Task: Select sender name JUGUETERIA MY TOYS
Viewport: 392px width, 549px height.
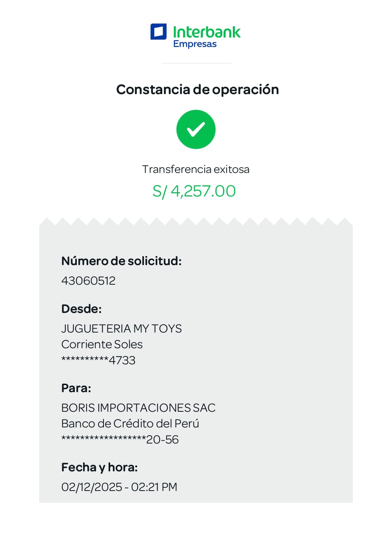Action: pos(122,329)
